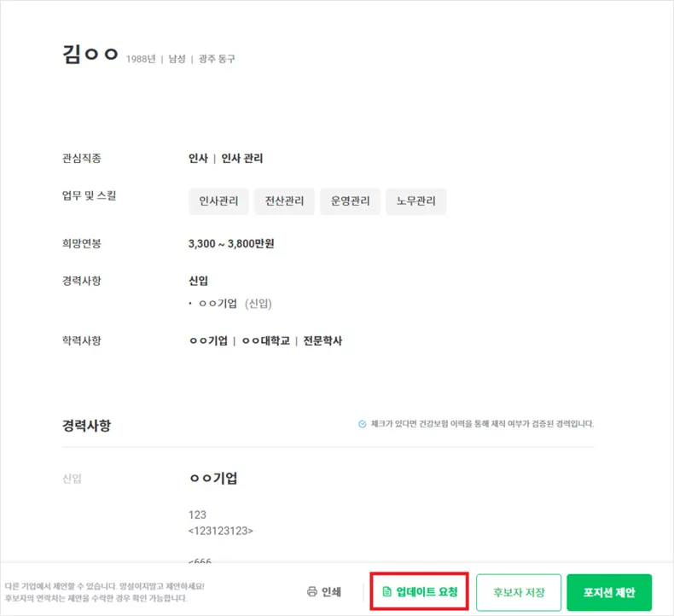Click the 희망연봉 label

(x=82, y=243)
